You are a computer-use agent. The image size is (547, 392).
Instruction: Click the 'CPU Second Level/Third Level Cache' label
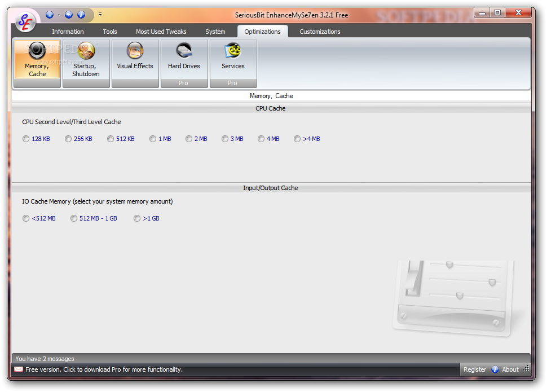click(72, 122)
